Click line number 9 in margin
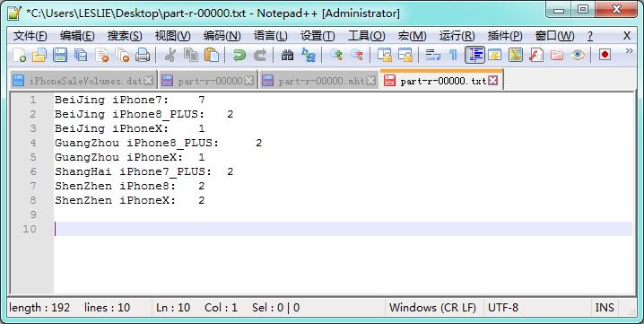The image size is (644, 324). (x=33, y=215)
